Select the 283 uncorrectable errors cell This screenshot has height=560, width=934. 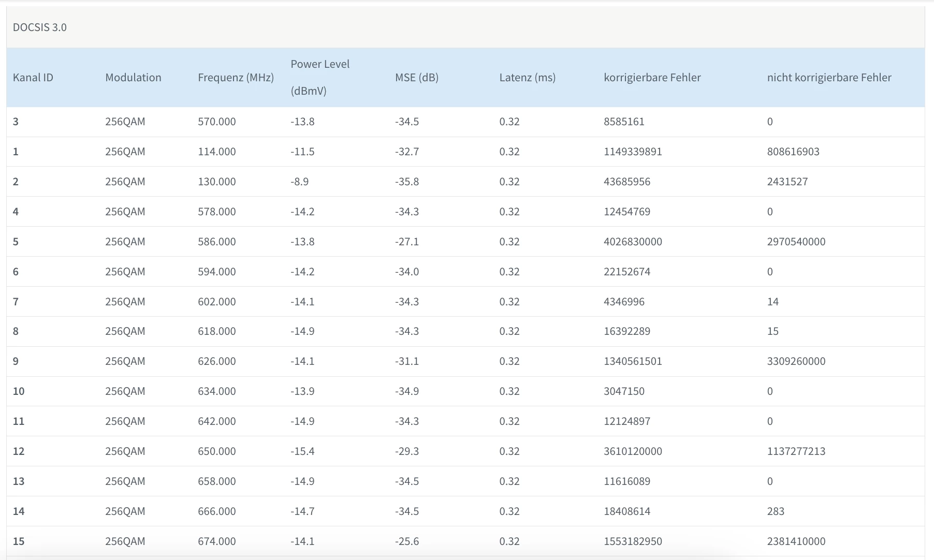[x=776, y=511]
